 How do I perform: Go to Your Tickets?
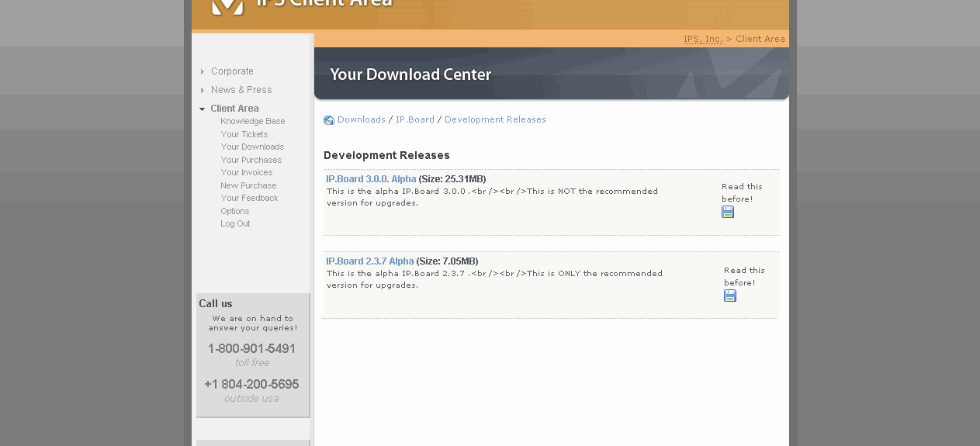point(244,134)
